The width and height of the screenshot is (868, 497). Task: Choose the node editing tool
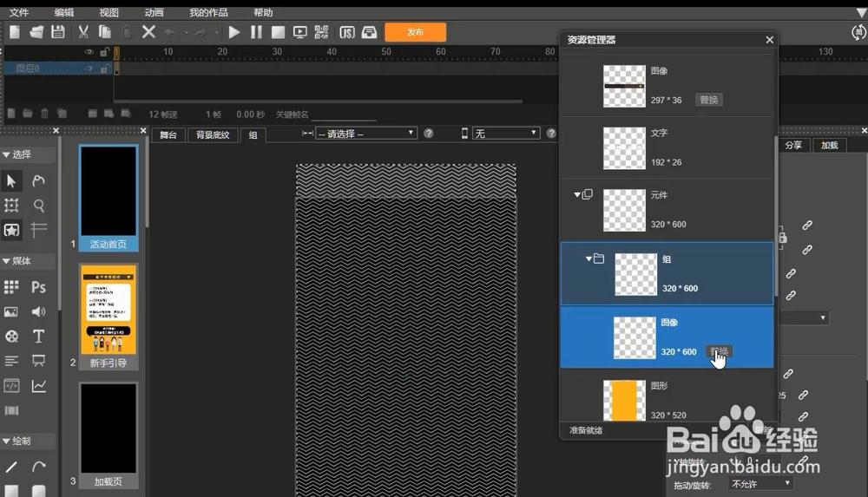pyautogui.click(x=39, y=181)
